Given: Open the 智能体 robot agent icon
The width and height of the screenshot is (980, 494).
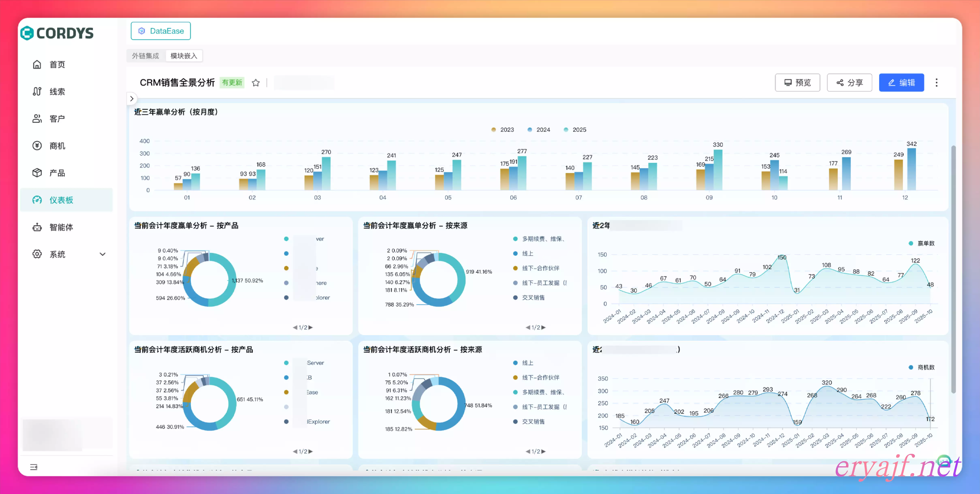Looking at the screenshot, I should (x=37, y=227).
